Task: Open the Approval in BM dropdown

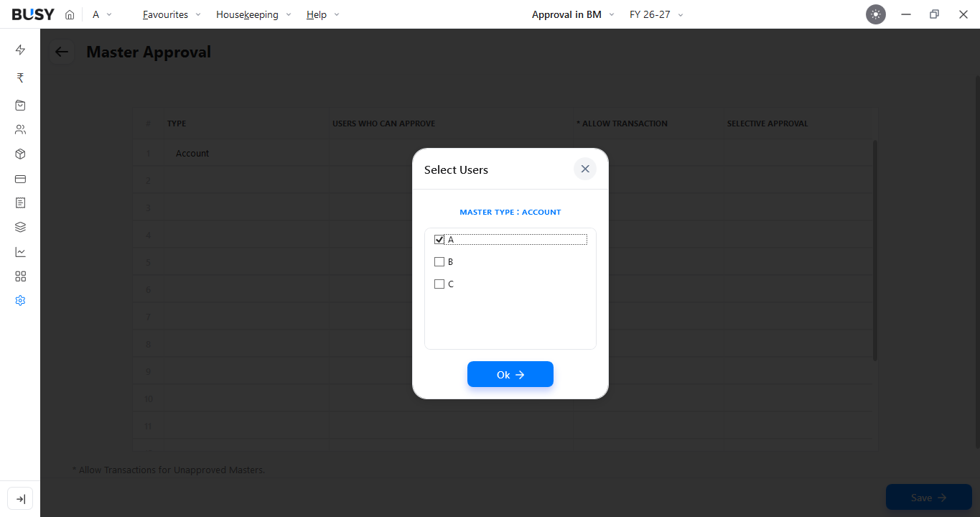Action: [573, 14]
